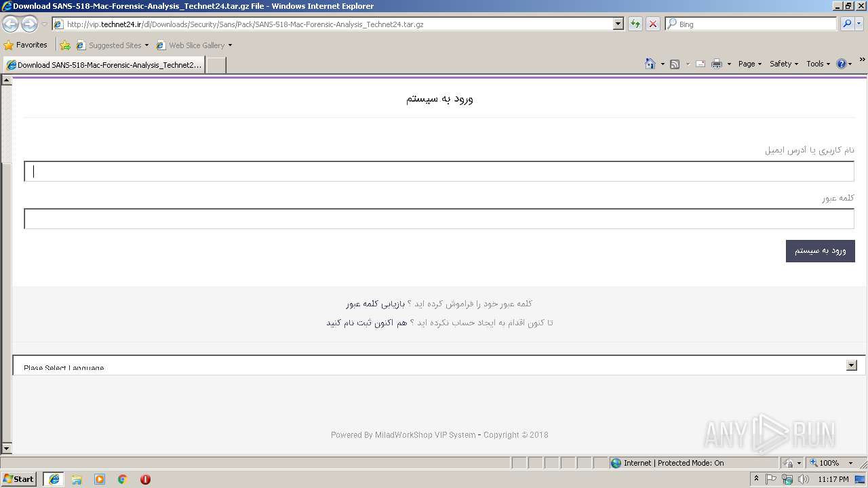The width and height of the screenshot is (868, 488).
Task: Go forward with the browser Forward arrow
Action: [x=29, y=24]
